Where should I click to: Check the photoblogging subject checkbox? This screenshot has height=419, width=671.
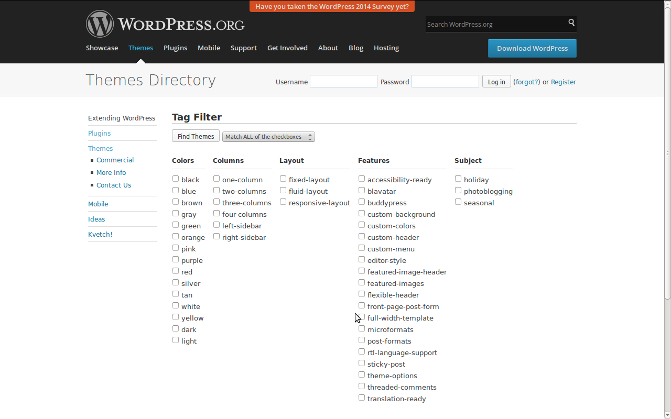point(458,190)
